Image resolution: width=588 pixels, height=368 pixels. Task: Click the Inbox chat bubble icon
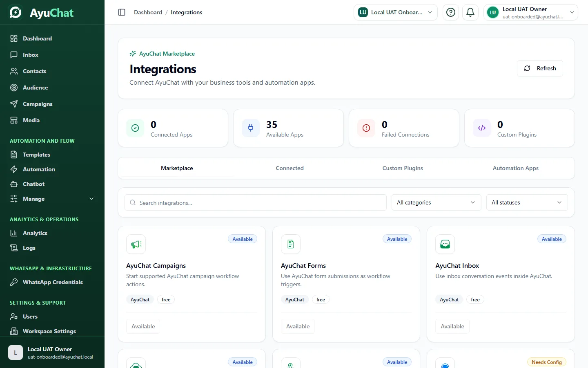(14, 55)
